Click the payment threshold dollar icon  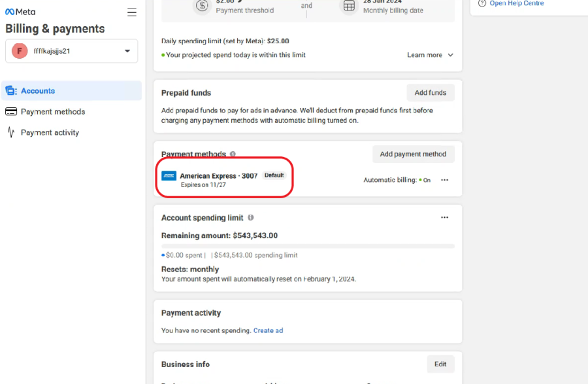click(203, 6)
